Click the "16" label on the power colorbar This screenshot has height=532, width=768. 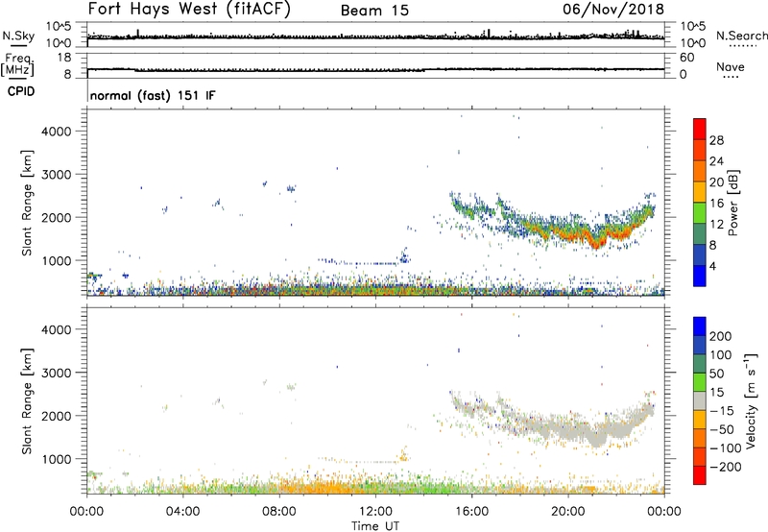pyautogui.click(x=716, y=204)
